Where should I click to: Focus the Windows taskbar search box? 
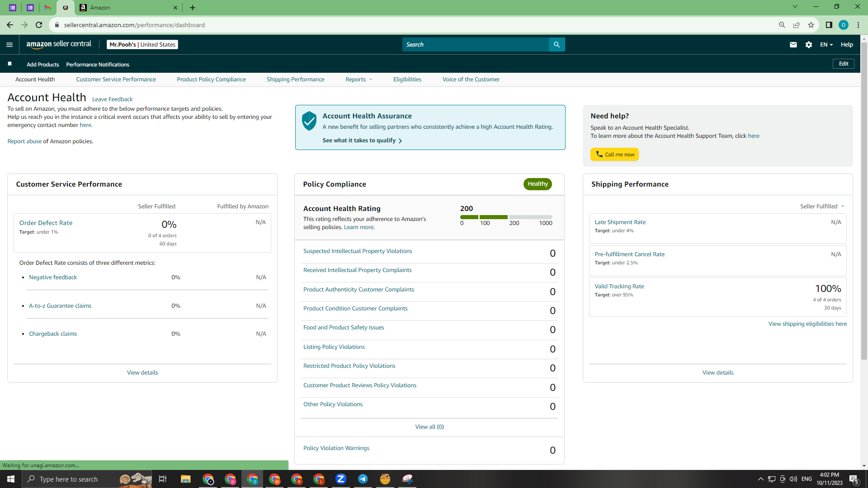88,479
